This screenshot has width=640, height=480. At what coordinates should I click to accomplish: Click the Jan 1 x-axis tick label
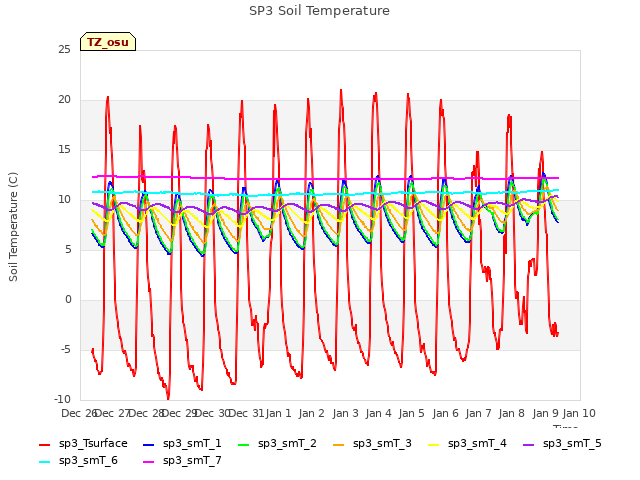coord(279,413)
